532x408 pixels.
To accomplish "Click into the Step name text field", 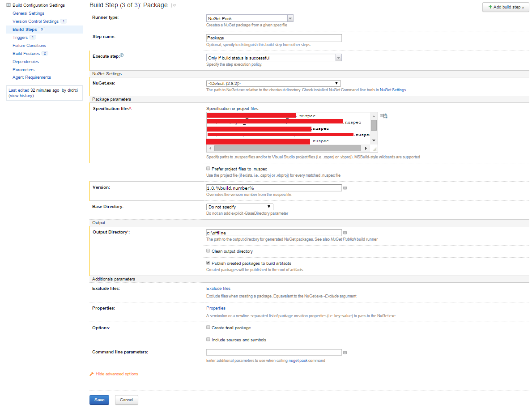I will (x=273, y=38).
